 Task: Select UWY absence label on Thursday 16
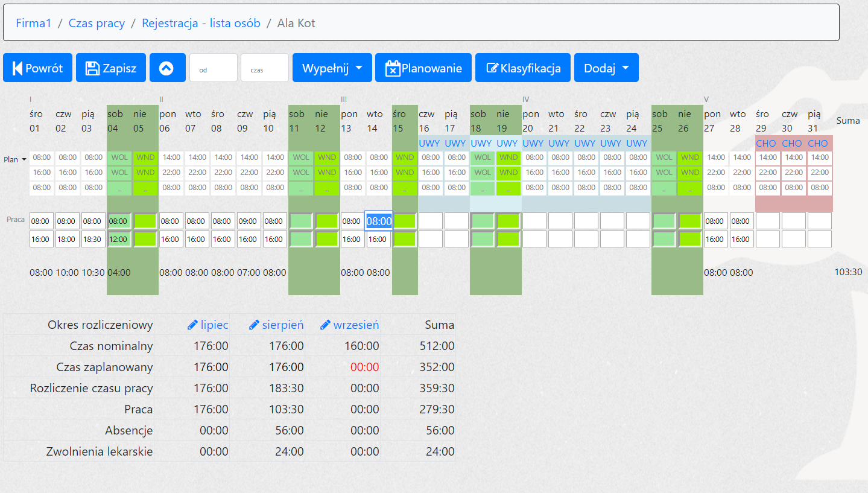[429, 144]
